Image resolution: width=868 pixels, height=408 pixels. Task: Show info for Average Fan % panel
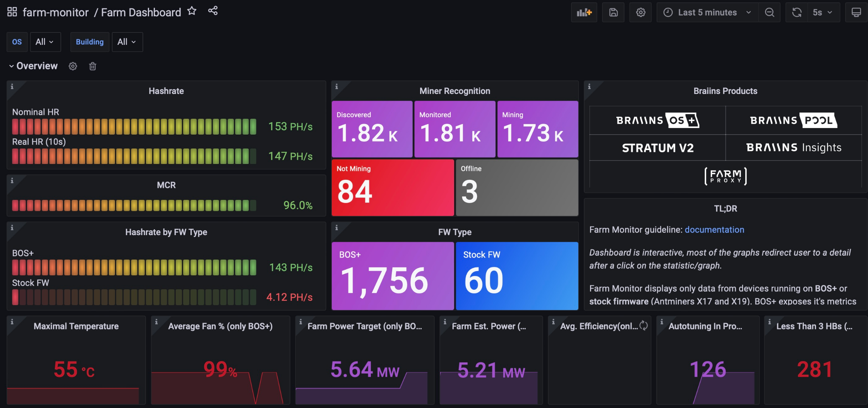[x=156, y=322]
